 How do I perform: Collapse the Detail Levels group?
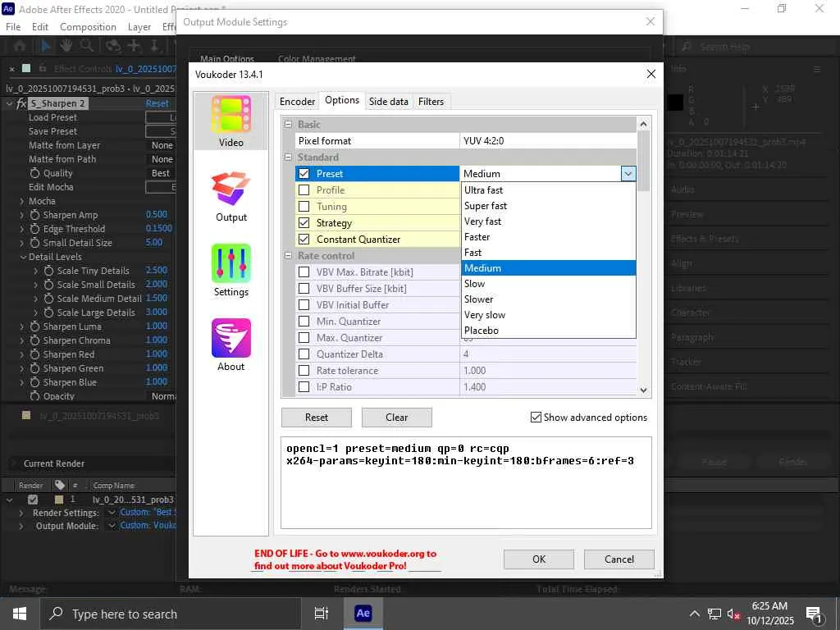(23, 257)
